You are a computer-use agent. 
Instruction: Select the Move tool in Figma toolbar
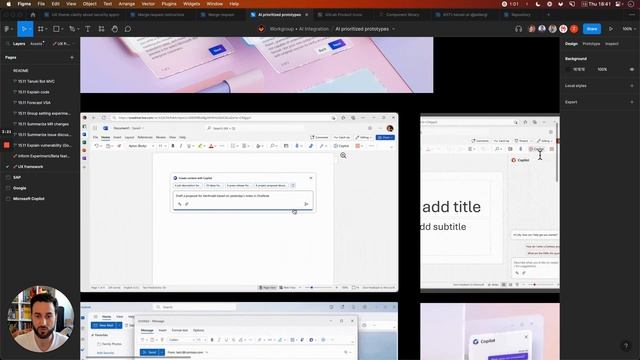pyautogui.click(x=23, y=29)
